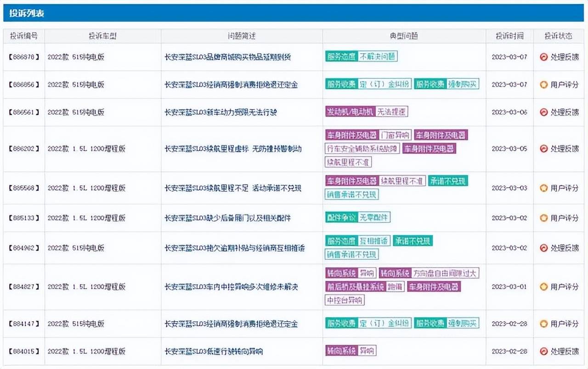Click the 投诉列表 panel title
Image resolution: width=588 pixels, height=369 pixels.
(27, 13)
